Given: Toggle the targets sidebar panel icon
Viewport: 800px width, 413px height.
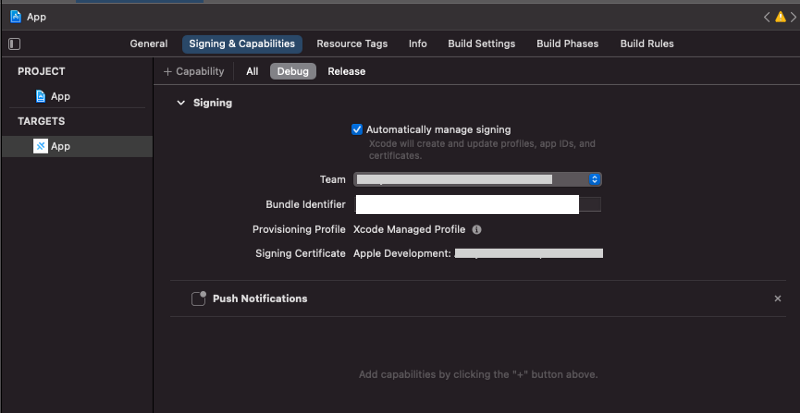Looking at the screenshot, I should click(14, 44).
